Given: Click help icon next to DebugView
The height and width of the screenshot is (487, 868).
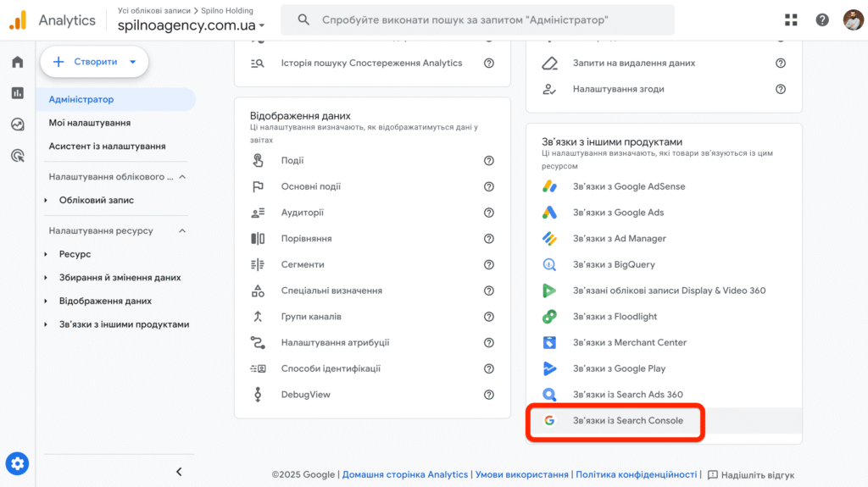Looking at the screenshot, I should (489, 395).
